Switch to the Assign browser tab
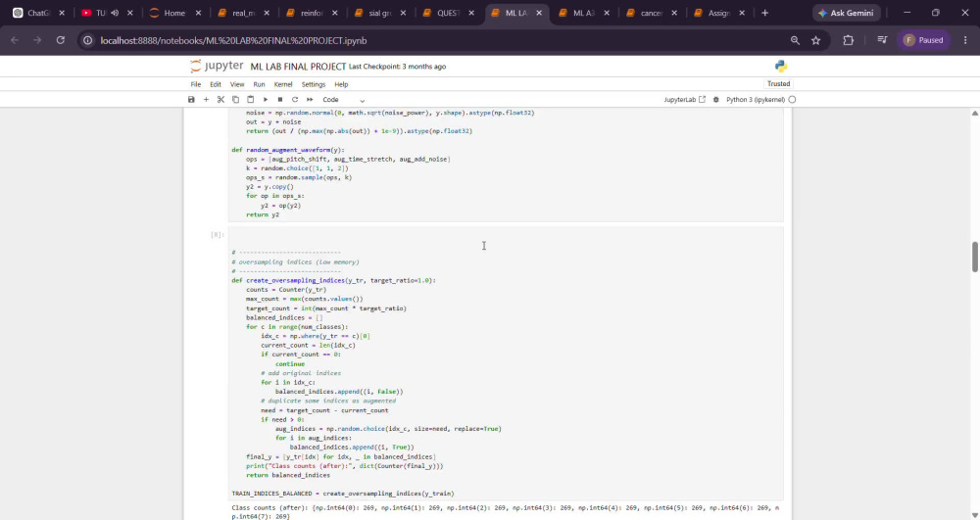Viewport: 980px width, 520px height. pos(718,13)
